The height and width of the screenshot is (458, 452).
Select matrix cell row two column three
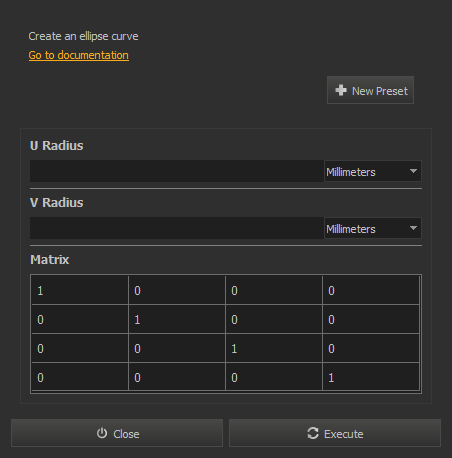click(274, 319)
